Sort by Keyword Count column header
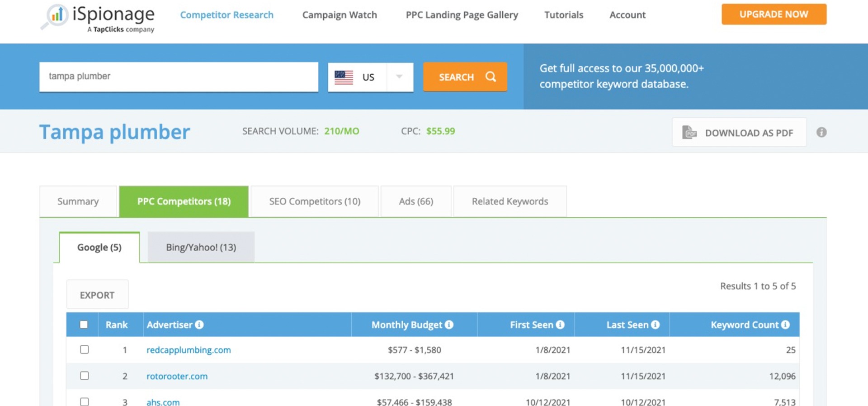 (x=745, y=325)
